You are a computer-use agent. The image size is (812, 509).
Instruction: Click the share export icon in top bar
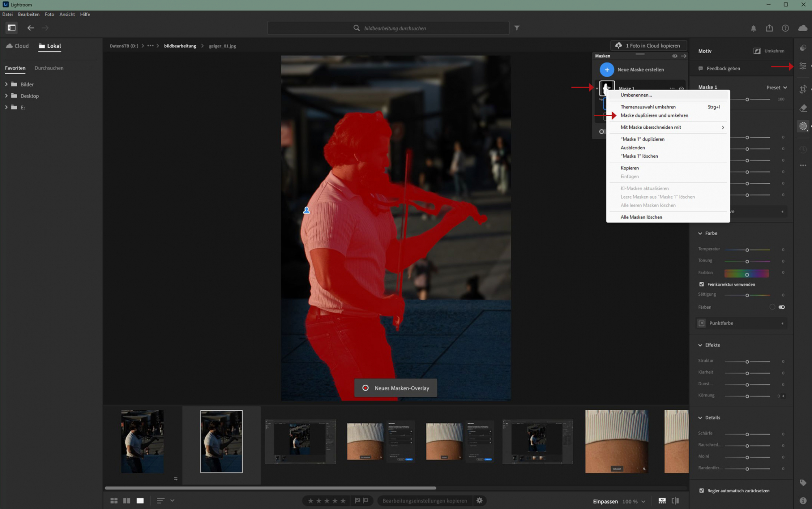pyautogui.click(x=769, y=28)
